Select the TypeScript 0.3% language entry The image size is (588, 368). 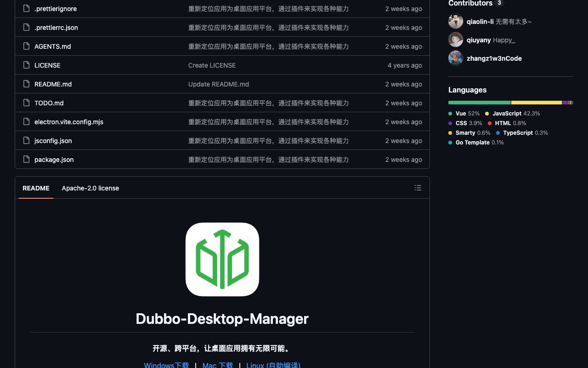(x=522, y=133)
